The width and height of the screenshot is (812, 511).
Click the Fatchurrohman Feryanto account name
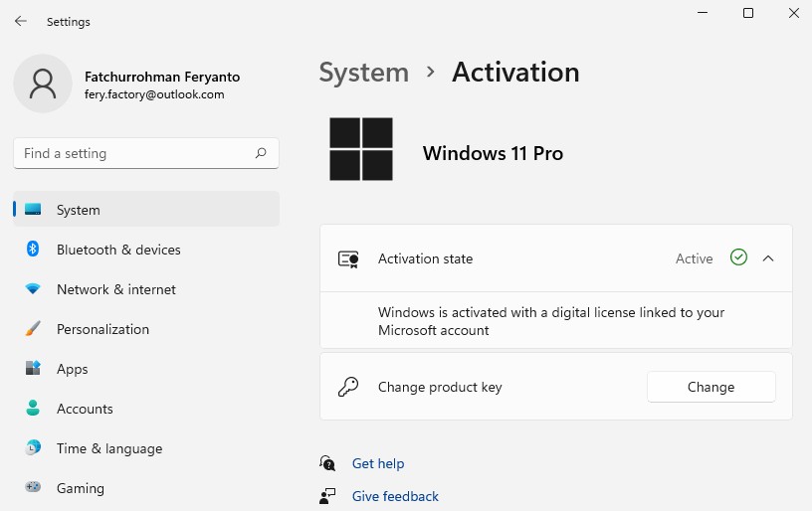point(162,78)
